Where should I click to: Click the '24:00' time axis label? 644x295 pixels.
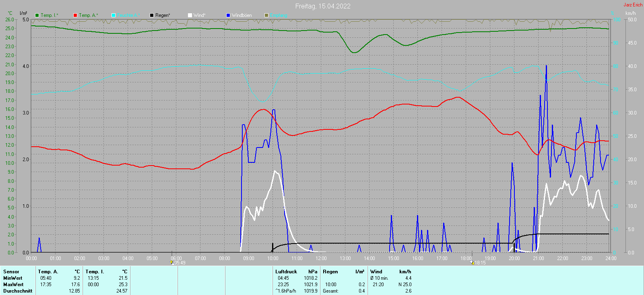tap(611, 258)
